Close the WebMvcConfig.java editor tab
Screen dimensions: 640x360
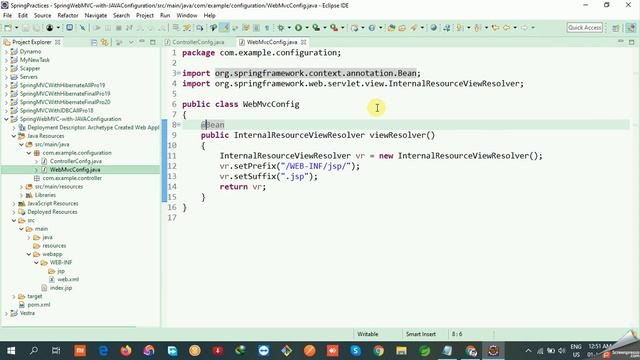[304, 42]
